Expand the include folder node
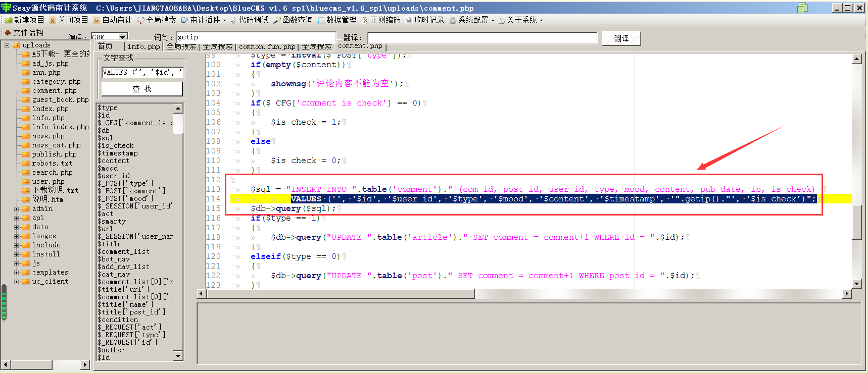This screenshot has width=868, height=373. click(x=16, y=245)
